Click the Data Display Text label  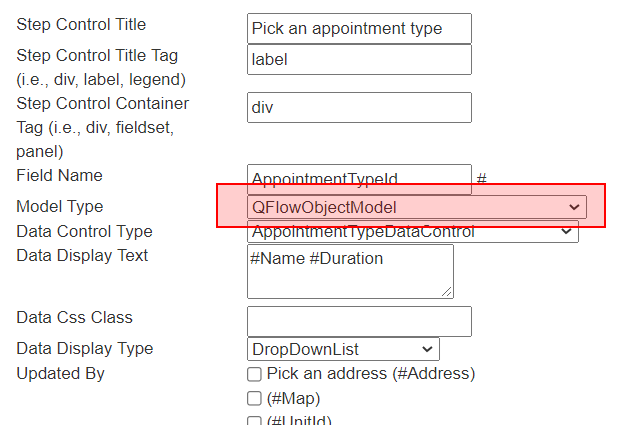[82, 255]
